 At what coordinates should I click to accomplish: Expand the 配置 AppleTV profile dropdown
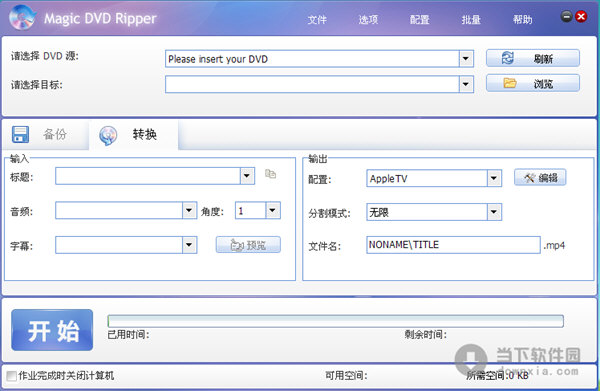point(494,178)
